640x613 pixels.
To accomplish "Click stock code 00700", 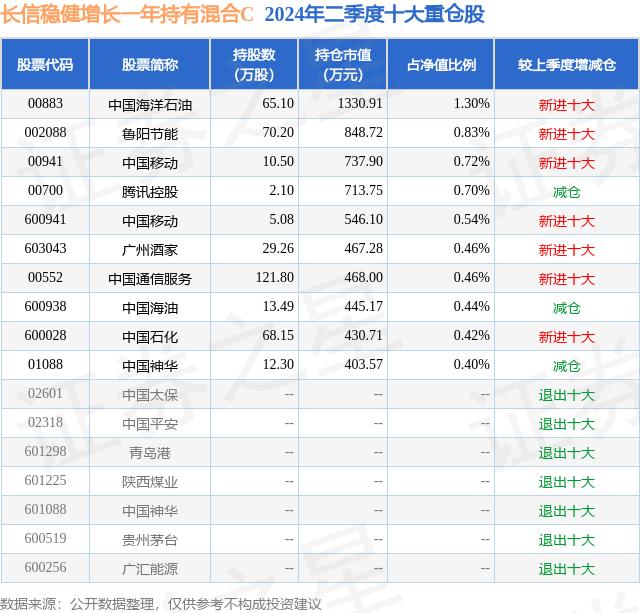I will click(x=45, y=191).
